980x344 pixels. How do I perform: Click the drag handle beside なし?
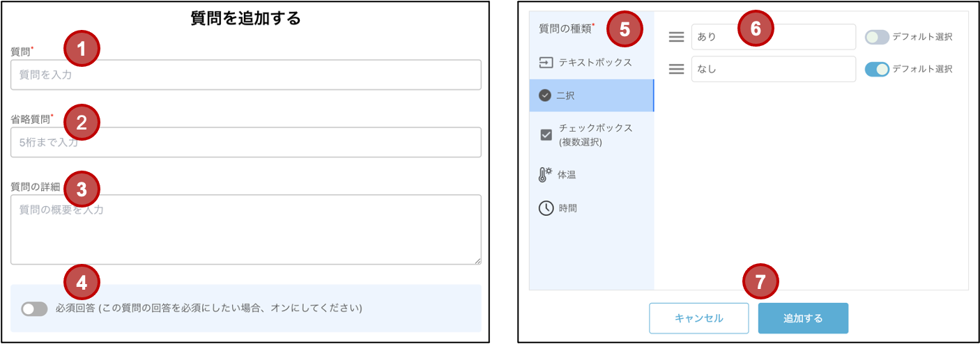pyautogui.click(x=675, y=69)
